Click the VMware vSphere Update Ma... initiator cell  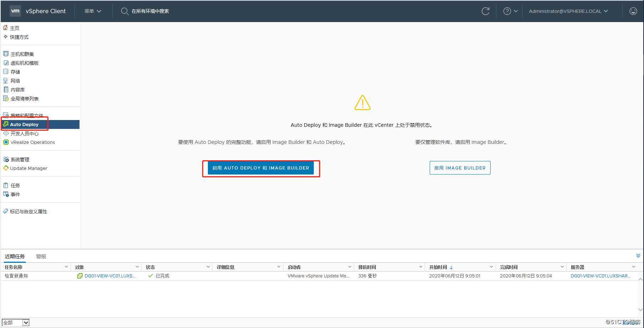tap(318, 276)
